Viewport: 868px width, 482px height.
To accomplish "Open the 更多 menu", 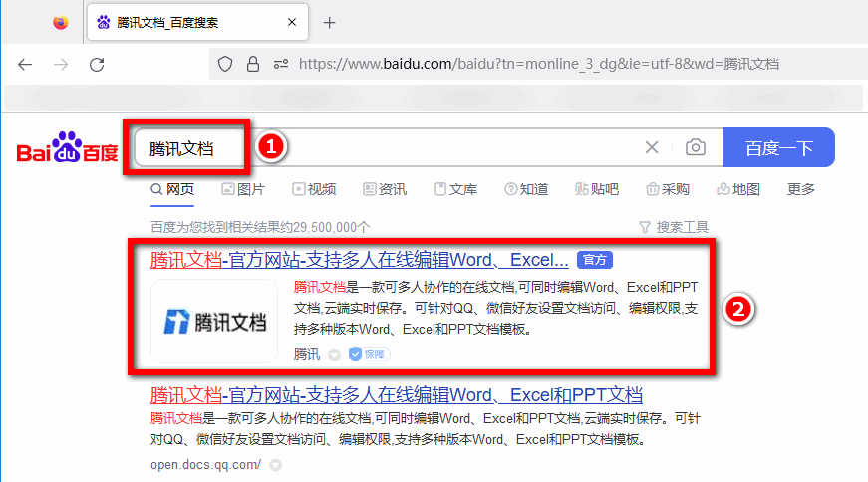I will pyautogui.click(x=801, y=190).
